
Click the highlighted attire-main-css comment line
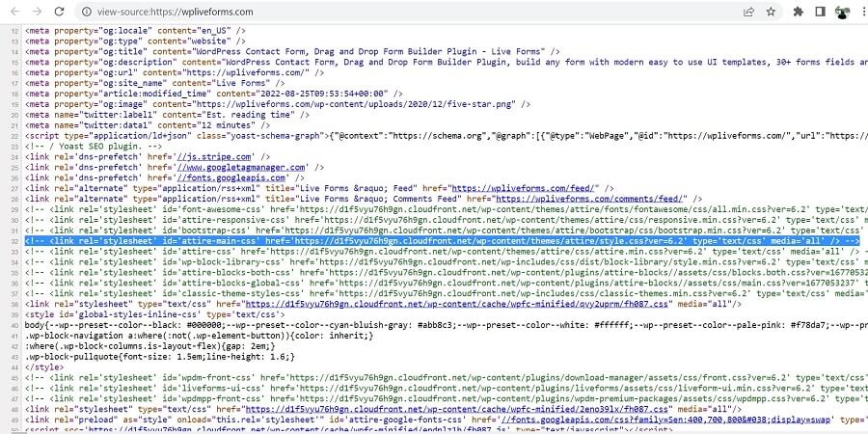coord(443,241)
